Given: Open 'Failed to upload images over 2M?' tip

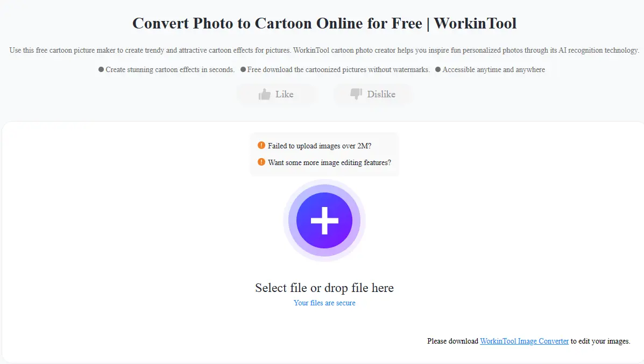Looking at the screenshot, I should coord(319,146).
